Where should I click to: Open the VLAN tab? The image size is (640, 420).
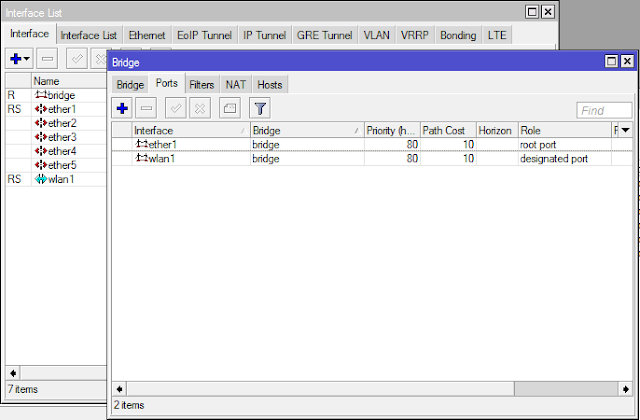tap(376, 36)
